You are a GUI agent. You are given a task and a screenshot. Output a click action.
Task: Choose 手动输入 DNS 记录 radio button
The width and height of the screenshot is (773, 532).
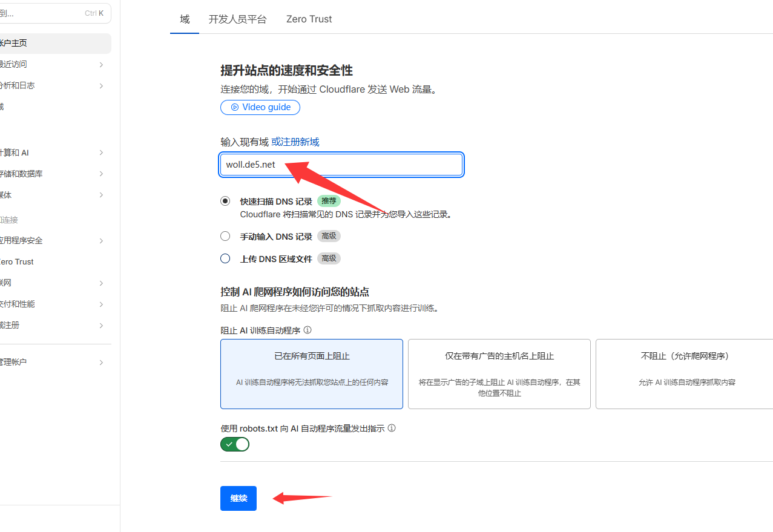(225, 236)
